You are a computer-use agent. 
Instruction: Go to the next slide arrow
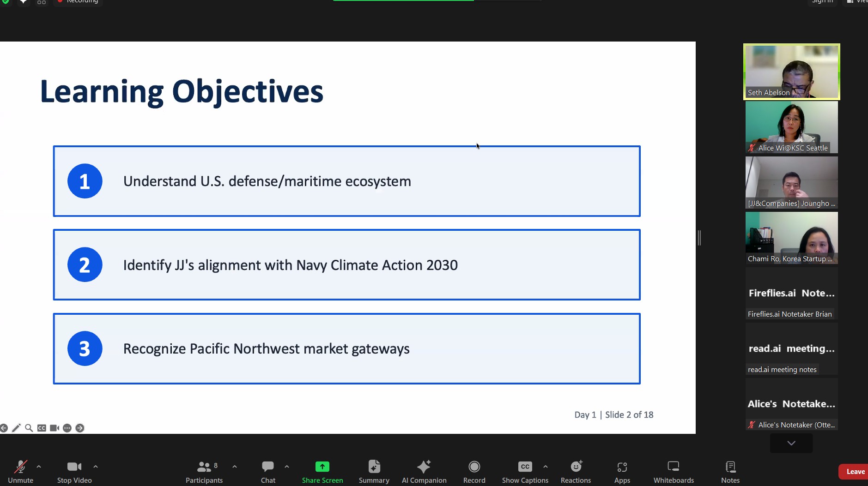pyautogui.click(x=80, y=428)
